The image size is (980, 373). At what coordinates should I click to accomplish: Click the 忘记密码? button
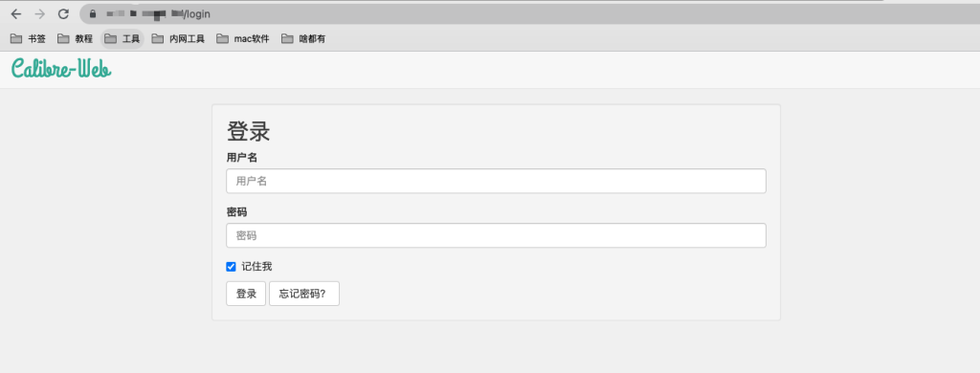[304, 294]
